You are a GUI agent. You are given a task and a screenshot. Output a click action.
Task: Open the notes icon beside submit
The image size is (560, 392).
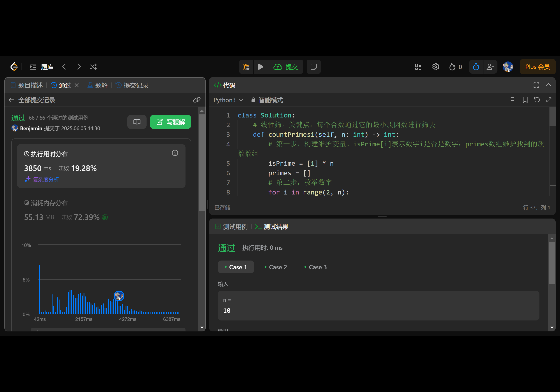pyautogui.click(x=313, y=66)
